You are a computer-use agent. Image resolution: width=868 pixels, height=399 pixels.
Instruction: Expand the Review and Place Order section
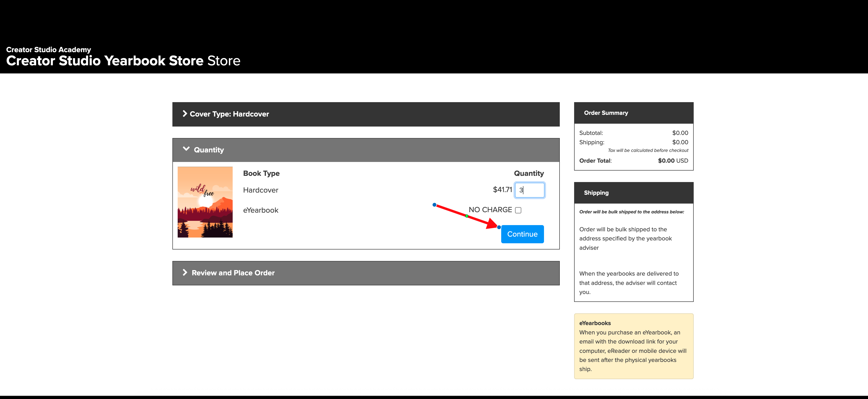[366, 273]
